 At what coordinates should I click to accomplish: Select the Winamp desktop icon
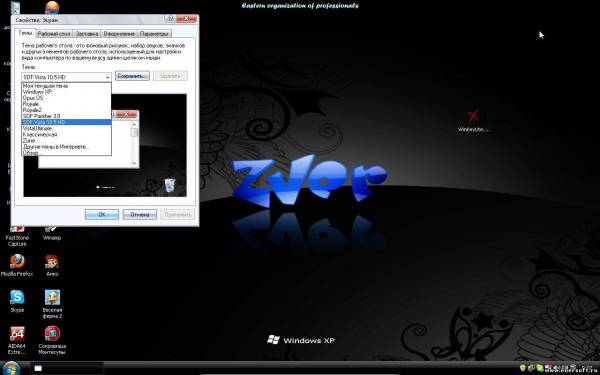[52, 233]
